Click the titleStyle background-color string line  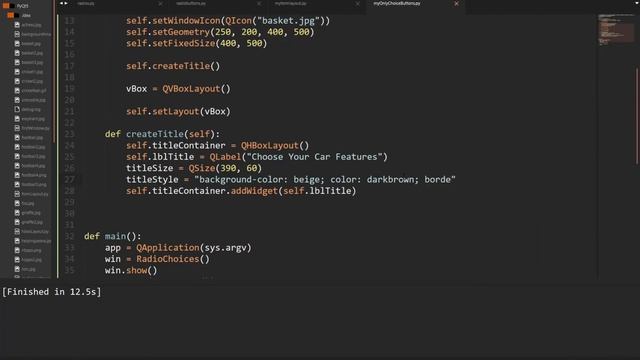pyautogui.click(x=291, y=180)
